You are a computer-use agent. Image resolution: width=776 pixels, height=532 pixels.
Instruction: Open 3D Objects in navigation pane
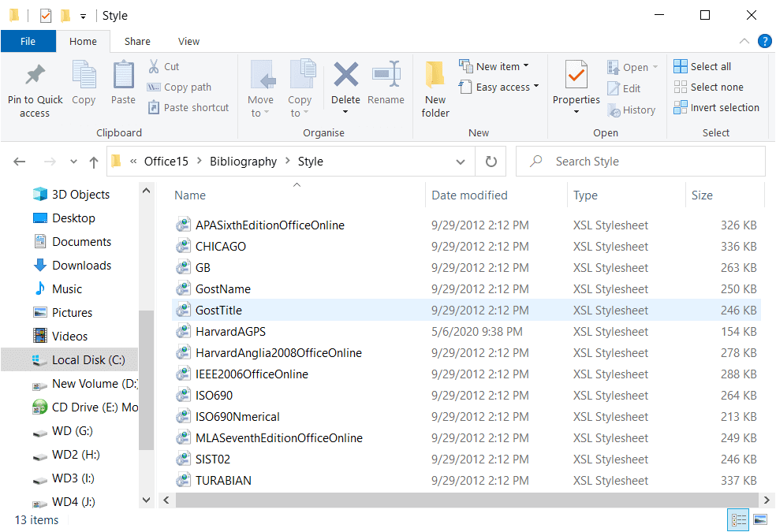tap(71, 195)
